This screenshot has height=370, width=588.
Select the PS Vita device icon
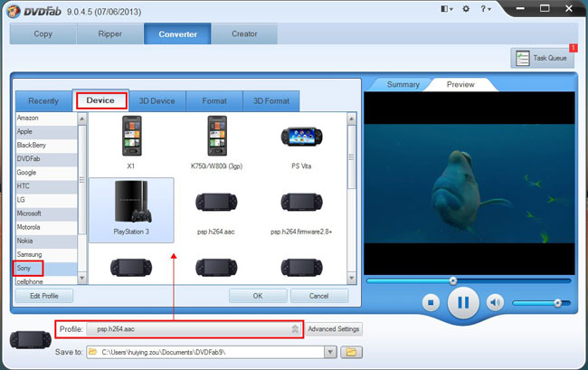tap(301, 138)
